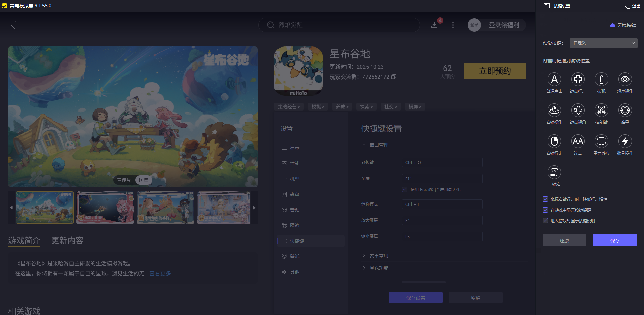Pick the 扳机 trigger key tool
The height and width of the screenshot is (315, 644).
[x=602, y=79]
